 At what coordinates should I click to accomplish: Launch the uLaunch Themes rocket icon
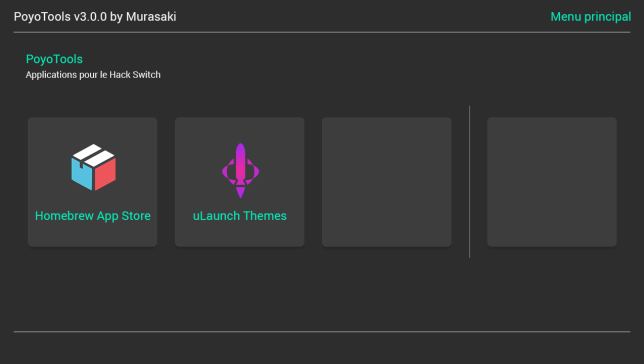click(x=240, y=170)
